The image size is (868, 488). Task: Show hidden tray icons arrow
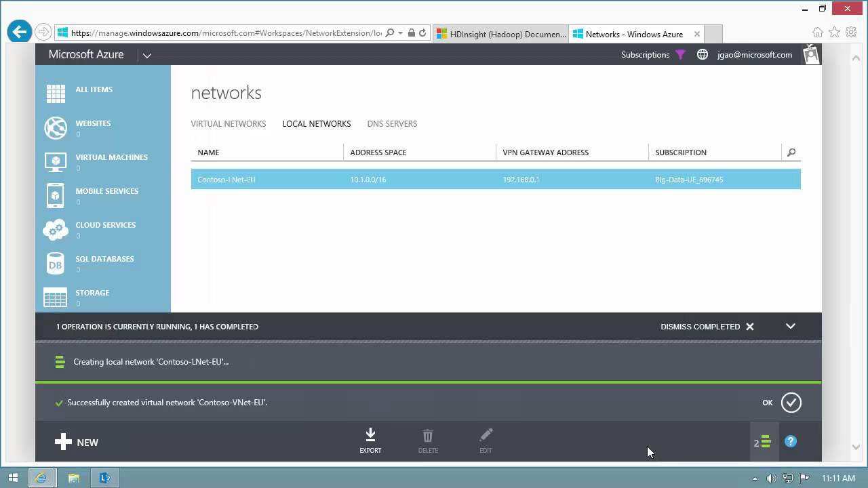point(755,479)
